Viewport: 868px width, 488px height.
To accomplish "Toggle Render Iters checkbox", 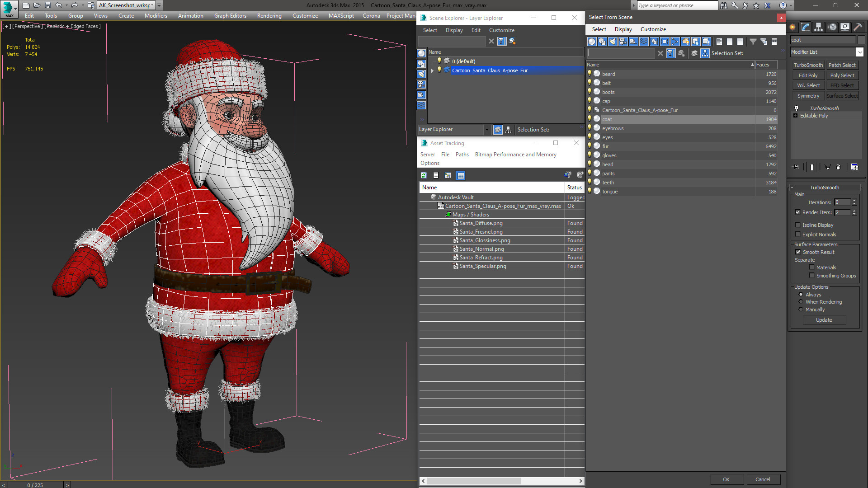I will coord(797,212).
